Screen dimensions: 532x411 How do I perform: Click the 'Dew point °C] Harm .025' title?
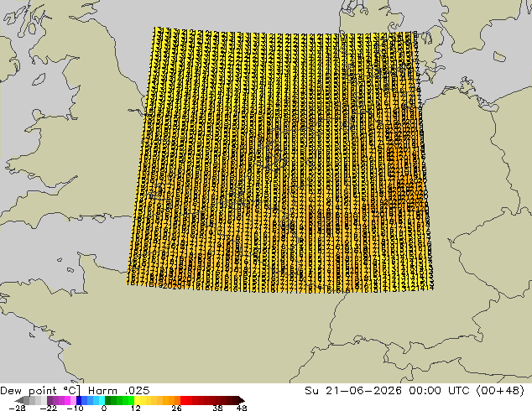click(75, 391)
